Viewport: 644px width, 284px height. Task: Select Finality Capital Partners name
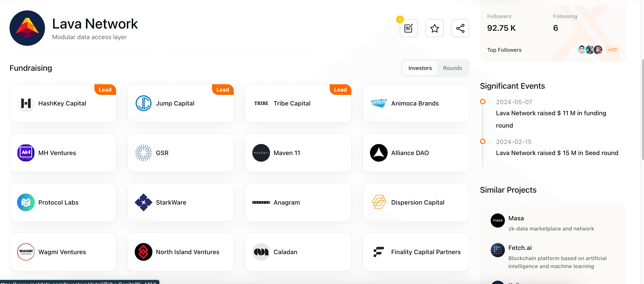tap(426, 252)
